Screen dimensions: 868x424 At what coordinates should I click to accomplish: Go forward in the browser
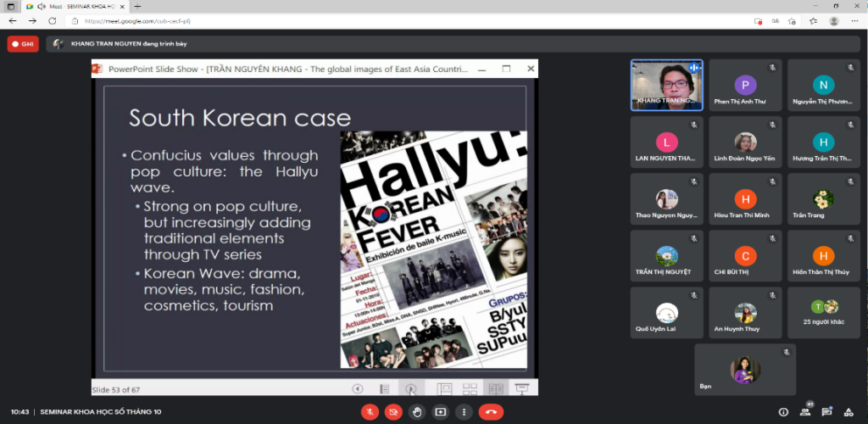coord(33,21)
